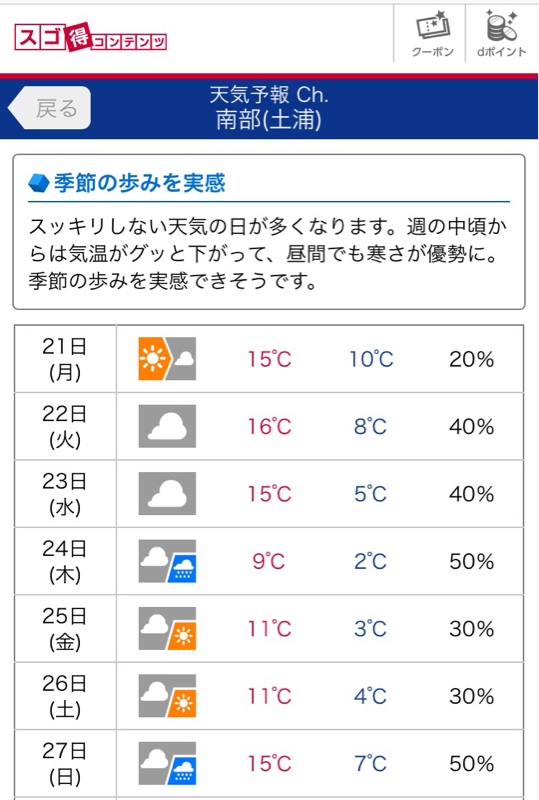This screenshot has height=800, width=539.
Task: Click the 16℃ high temperature for 22日
Action: [269, 427]
